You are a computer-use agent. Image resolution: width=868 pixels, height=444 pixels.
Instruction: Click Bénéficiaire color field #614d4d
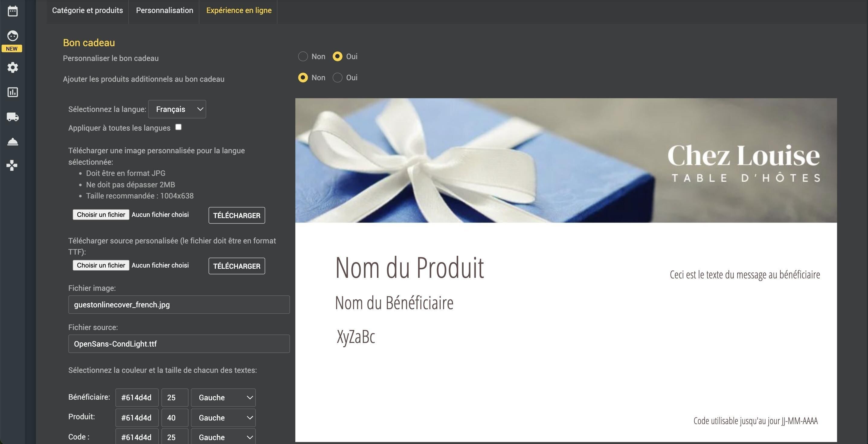click(137, 398)
